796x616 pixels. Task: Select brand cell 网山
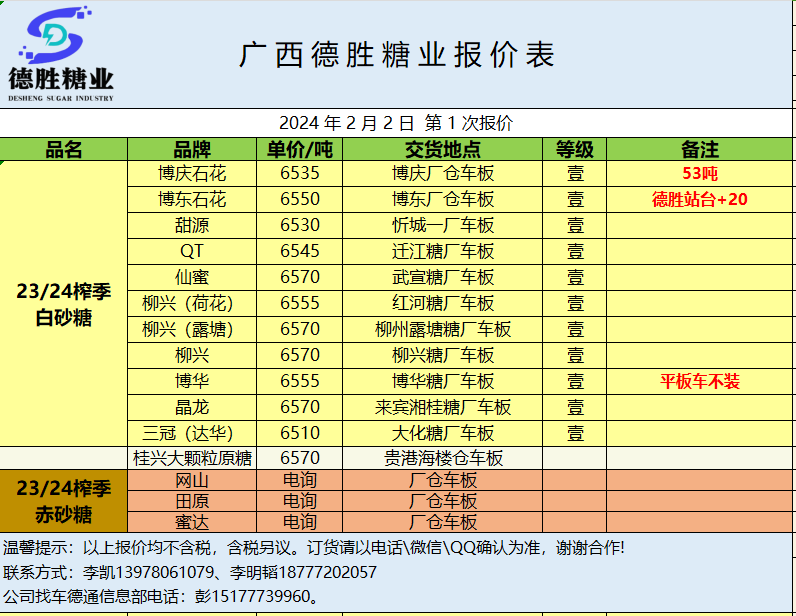point(192,480)
